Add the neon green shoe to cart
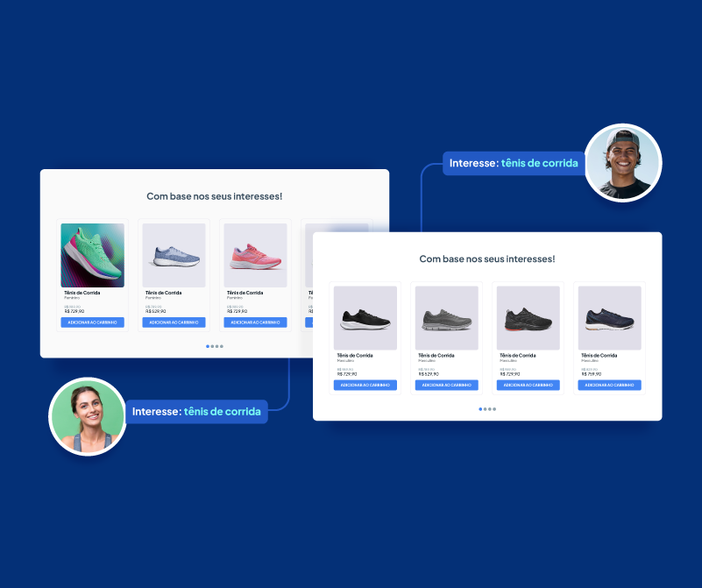Image resolution: width=702 pixels, height=588 pixels. tap(92, 322)
